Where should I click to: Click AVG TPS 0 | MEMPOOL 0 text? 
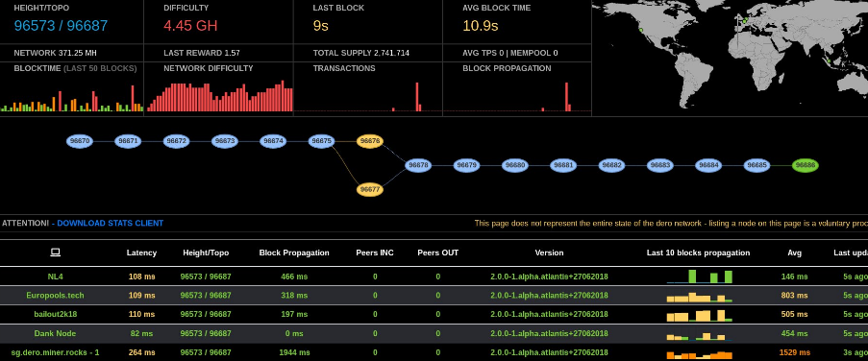[509, 53]
